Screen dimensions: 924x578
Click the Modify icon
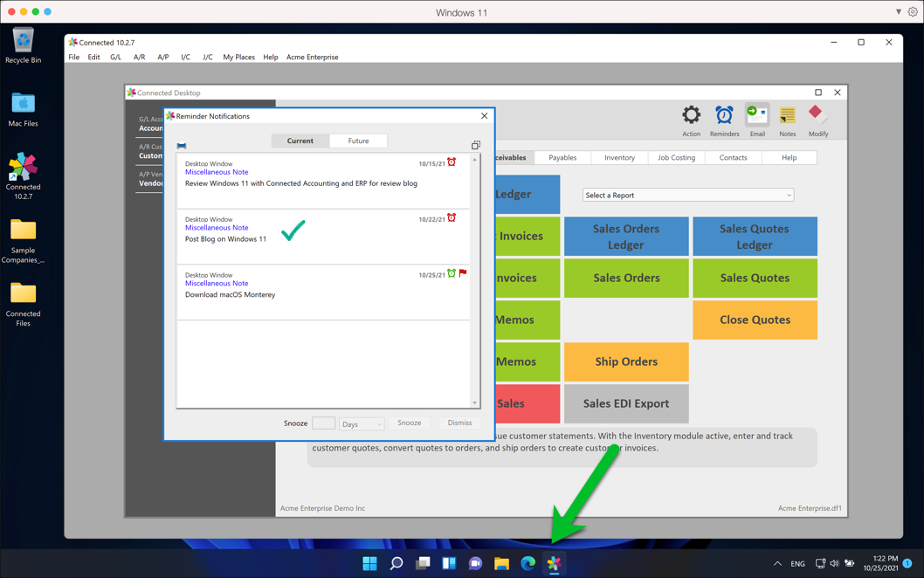click(817, 116)
